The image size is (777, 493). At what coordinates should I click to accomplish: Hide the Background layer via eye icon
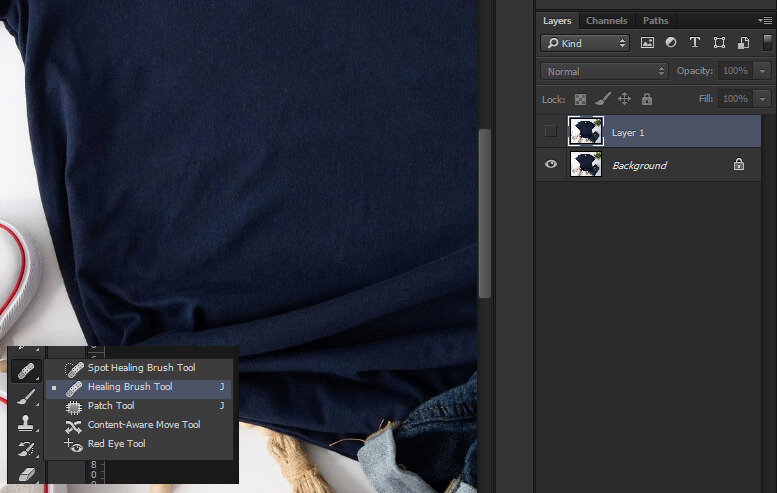[551, 165]
